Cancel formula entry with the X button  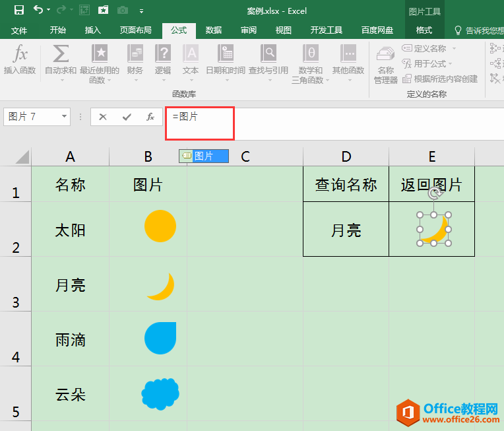(x=102, y=117)
